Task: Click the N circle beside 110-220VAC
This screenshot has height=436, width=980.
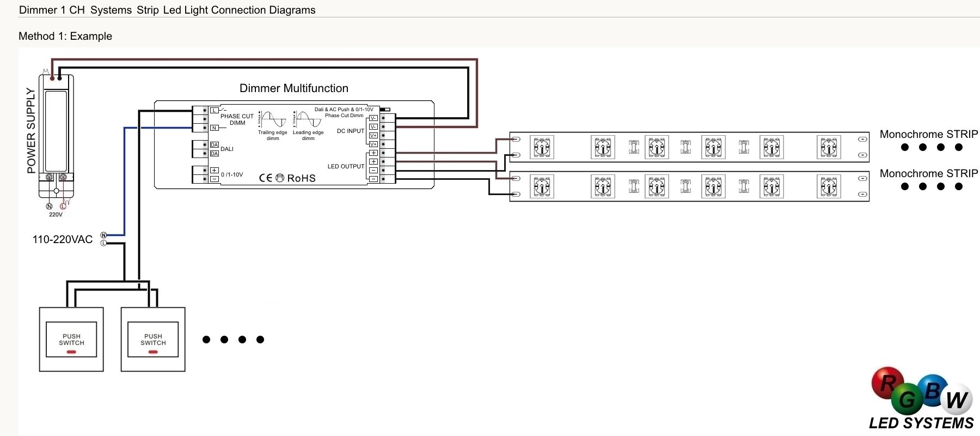Action: coord(103,235)
